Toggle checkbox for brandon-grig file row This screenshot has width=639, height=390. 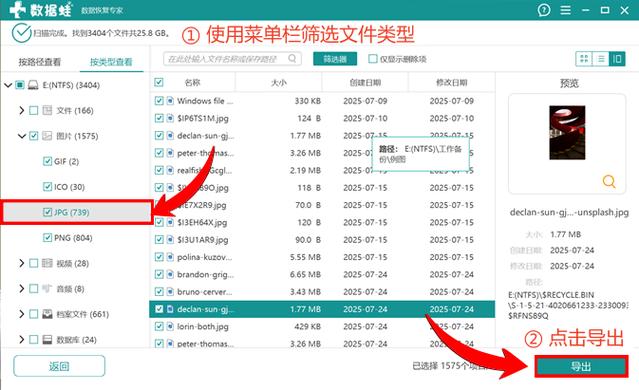159,274
